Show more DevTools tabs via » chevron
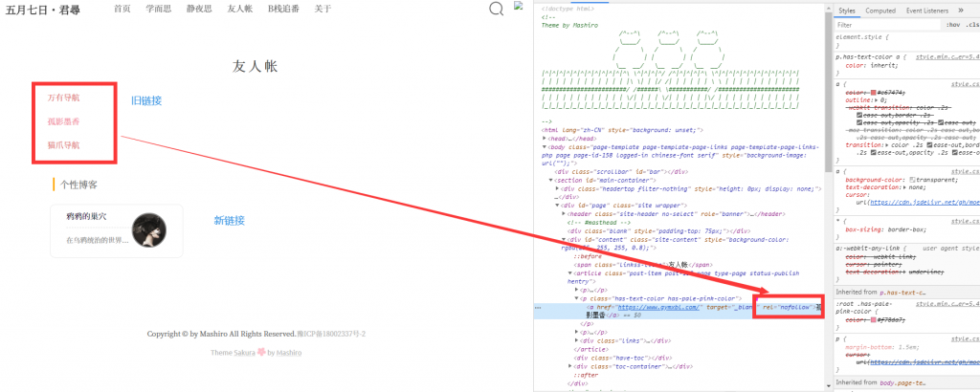Image resolution: width=980 pixels, height=392 pixels. (961, 11)
